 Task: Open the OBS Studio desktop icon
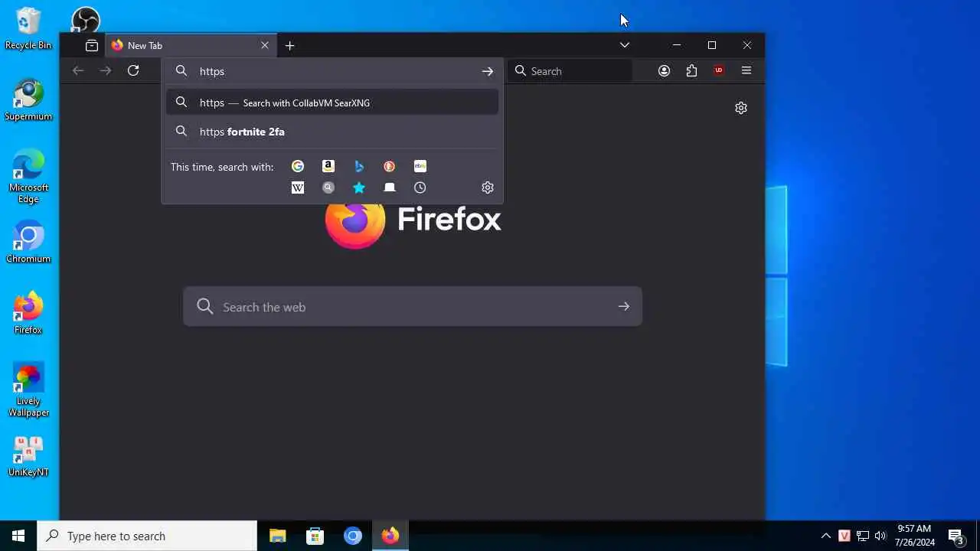tap(85, 20)
